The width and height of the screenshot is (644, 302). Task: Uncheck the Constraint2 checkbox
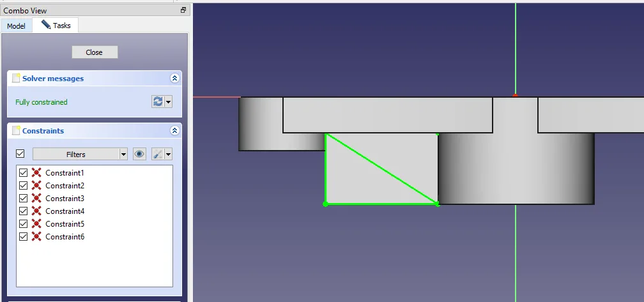24,186
